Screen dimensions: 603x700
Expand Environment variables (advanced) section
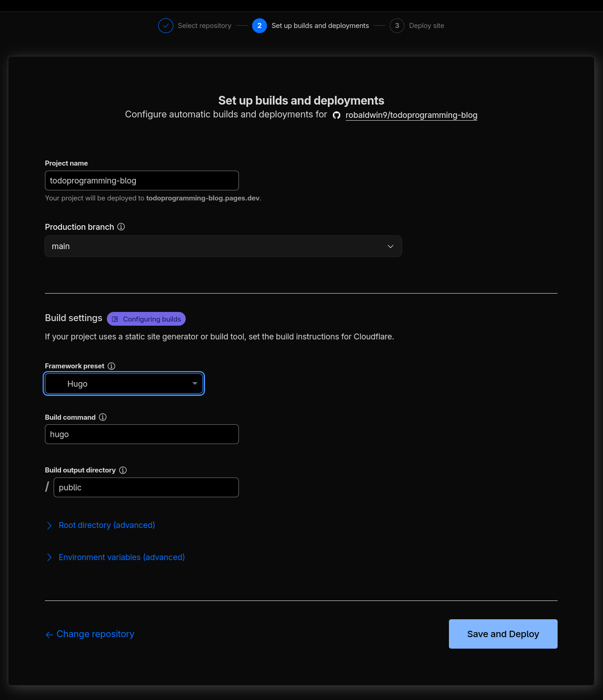click(116, 557)
